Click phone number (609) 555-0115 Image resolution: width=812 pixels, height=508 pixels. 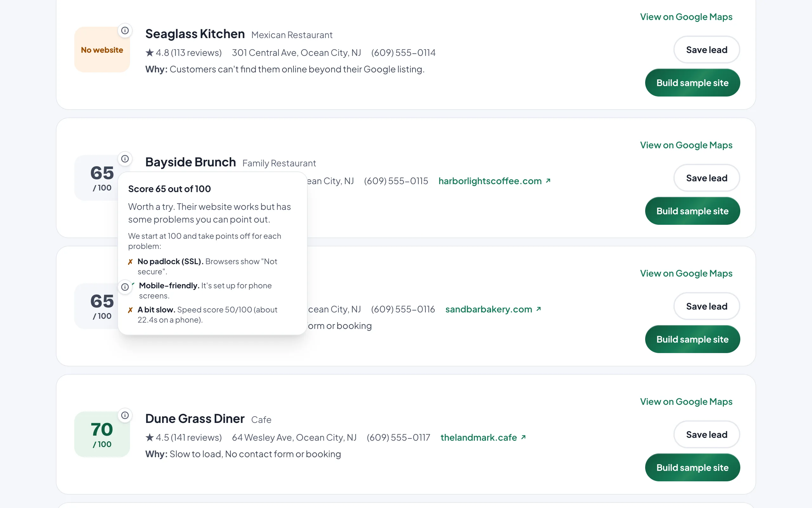tap(396, 181)
